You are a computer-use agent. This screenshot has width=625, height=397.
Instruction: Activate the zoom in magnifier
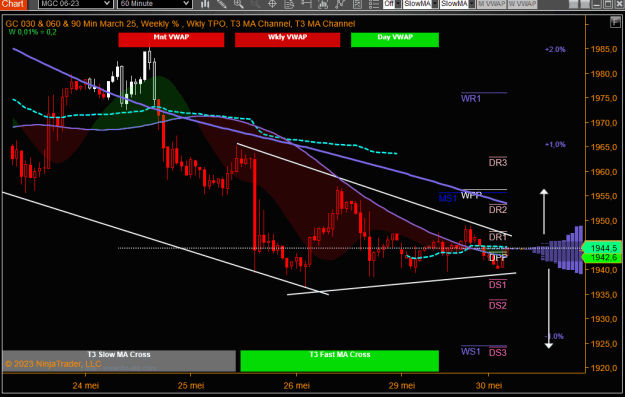[239, 4]
